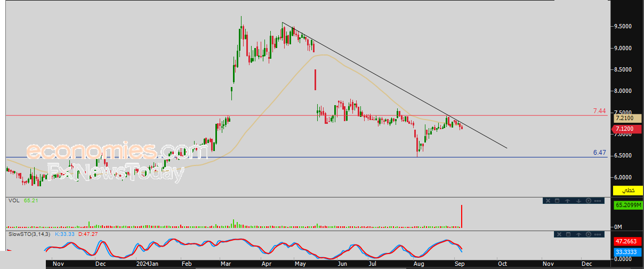Viewport: 644px width, 269px height.
Task: Click the 8.5000 price axis label
Action: (x=623, y=69)
